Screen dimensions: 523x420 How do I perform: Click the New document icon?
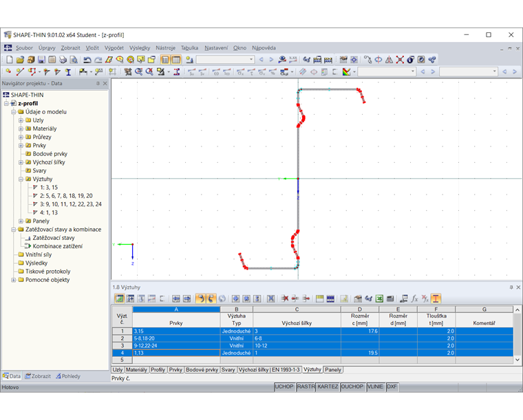[x=10, y=60]
